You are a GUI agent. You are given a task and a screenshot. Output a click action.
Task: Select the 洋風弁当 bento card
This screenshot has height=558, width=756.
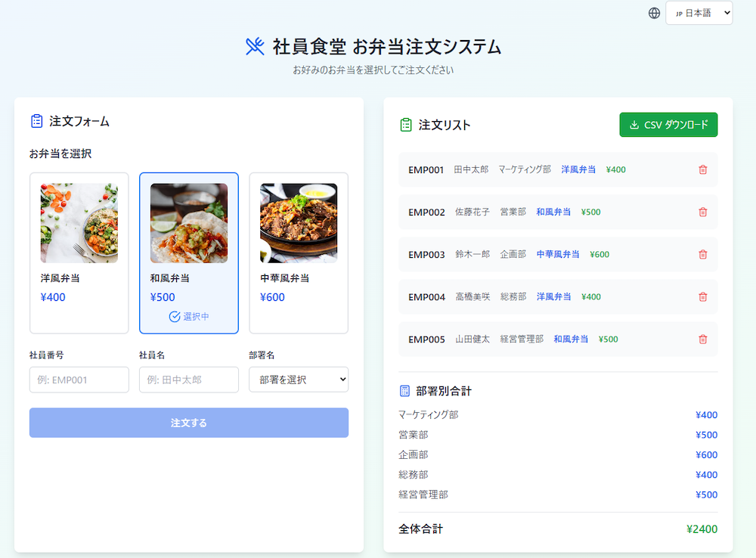click(x=79, y=253)
